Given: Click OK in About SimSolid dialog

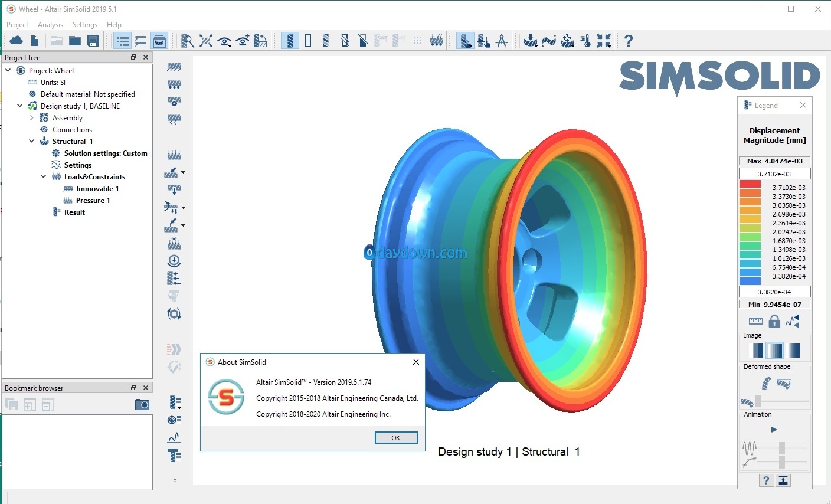Looking at the screenshot, I should click(395, 437).
